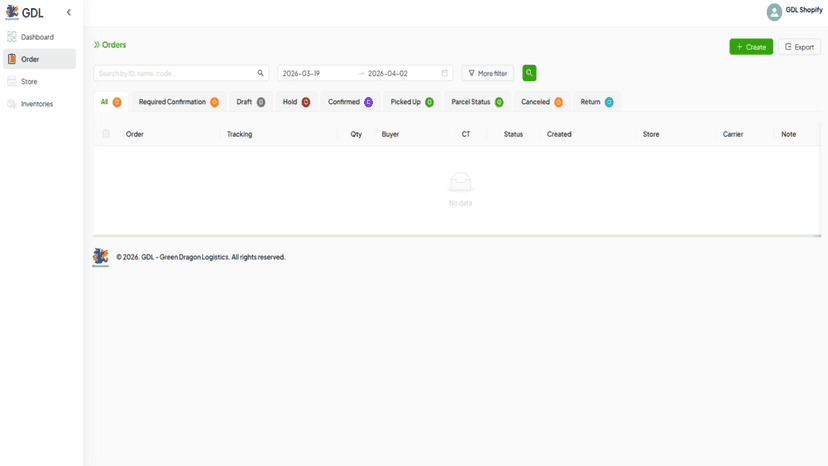Click the Tracking column header
The image size is (828, 466).
(x=239, y=134)
